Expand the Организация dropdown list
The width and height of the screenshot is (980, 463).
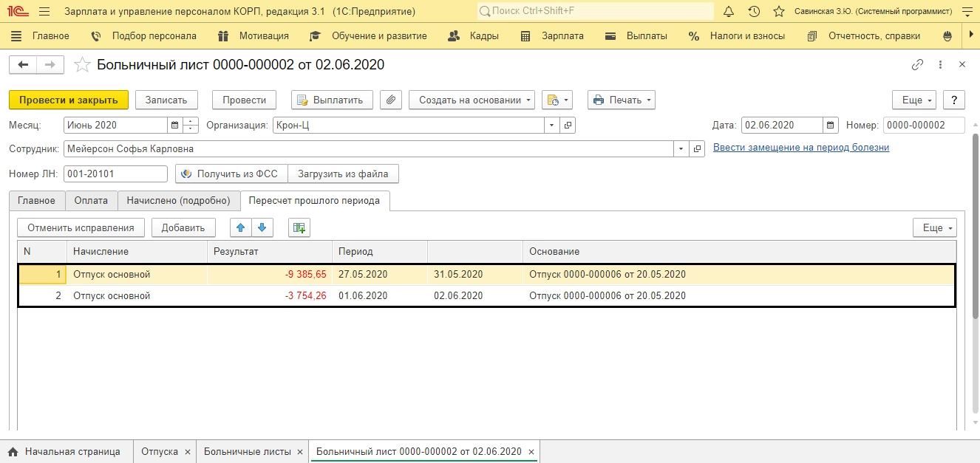[x=551, y=126]
